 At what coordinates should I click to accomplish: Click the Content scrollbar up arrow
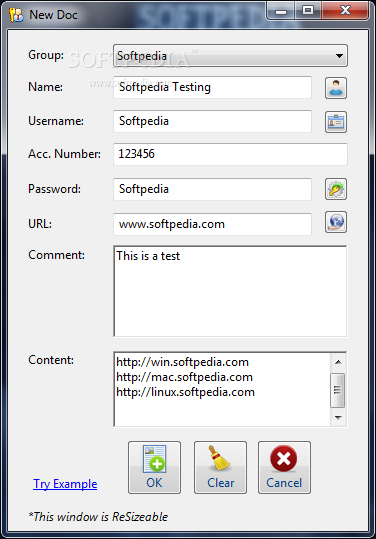click(x=338, y=362)
